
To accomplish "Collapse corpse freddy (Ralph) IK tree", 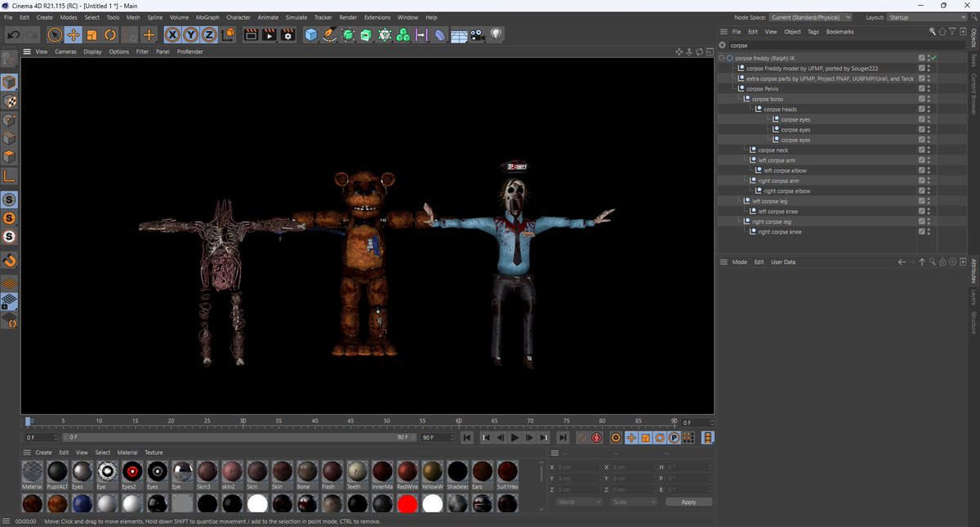I will 722,58.
